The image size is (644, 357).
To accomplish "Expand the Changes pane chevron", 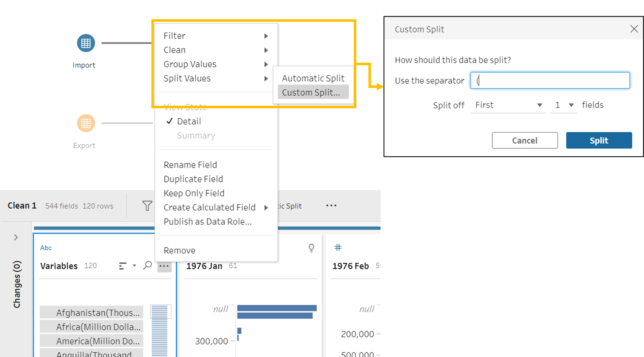I will [16, 237].
